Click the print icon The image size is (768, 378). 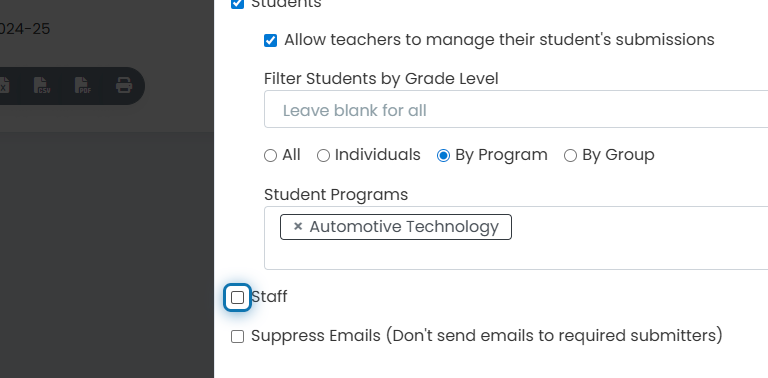coord(124,86)
